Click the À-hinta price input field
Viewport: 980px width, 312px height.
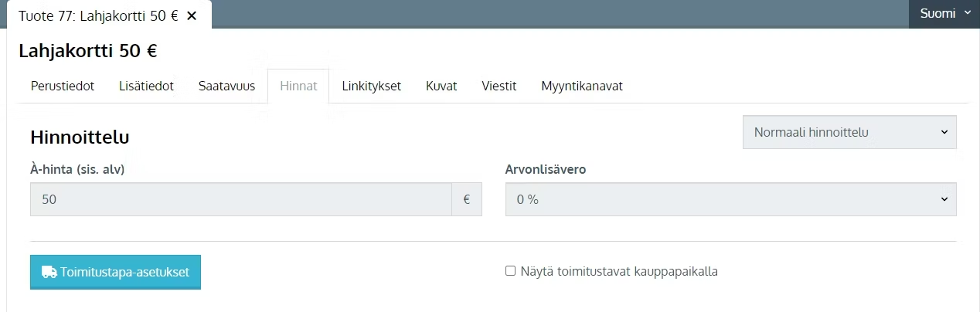241,199
